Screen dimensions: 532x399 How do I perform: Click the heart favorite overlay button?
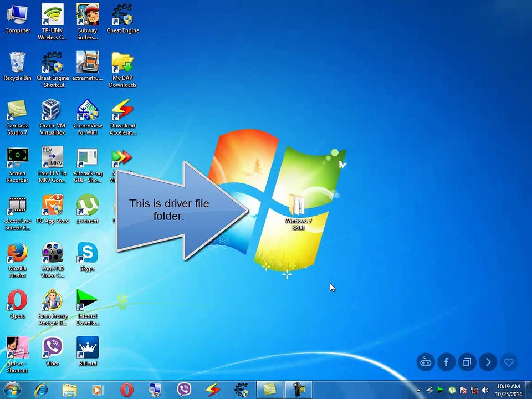click(509, 362)
